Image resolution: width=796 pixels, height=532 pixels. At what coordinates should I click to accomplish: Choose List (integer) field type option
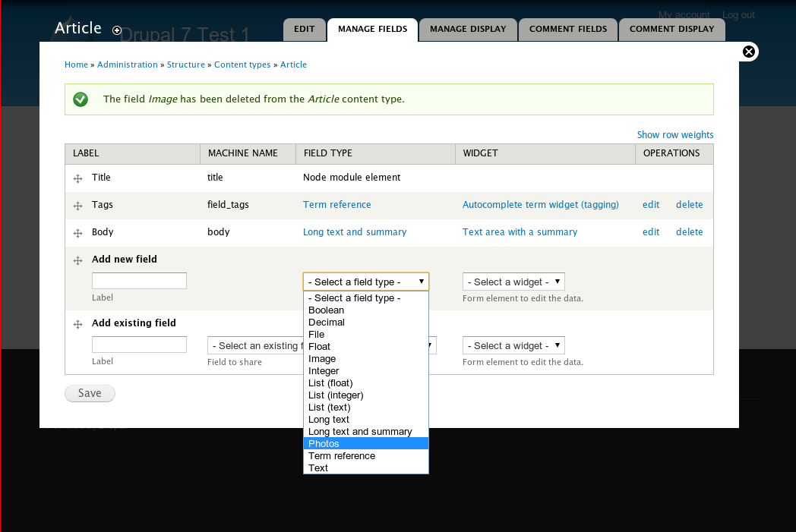(x=366, y=395)
